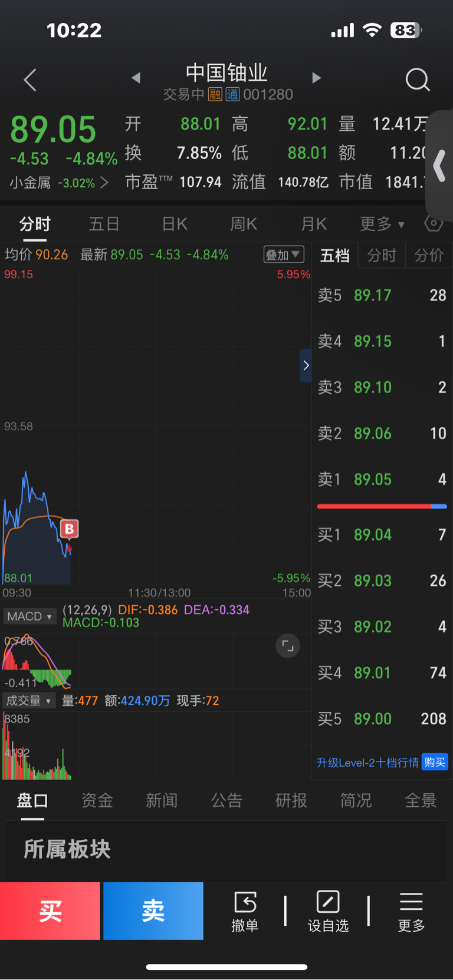
Task: Open 升级Level-2十档行情 upgrade link
Action: [367, 763]
